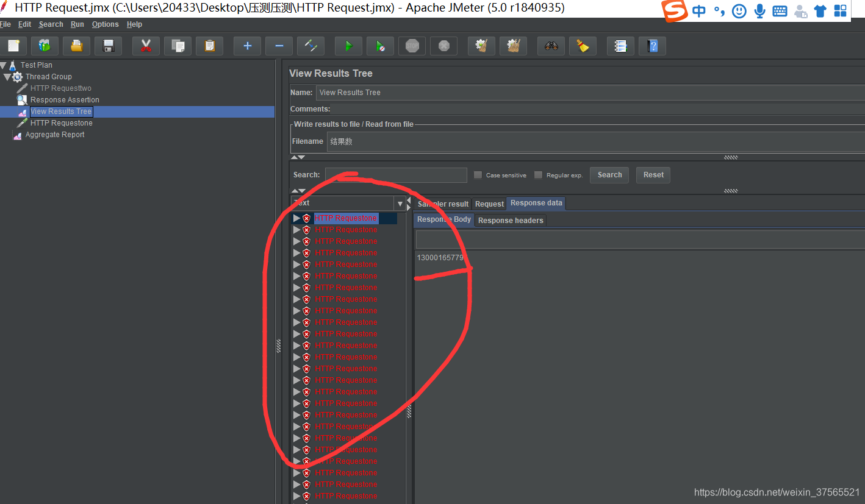This screenshot has width=865, height=504.
Task: Switch to the Request tab
Action: click(489, 204)
